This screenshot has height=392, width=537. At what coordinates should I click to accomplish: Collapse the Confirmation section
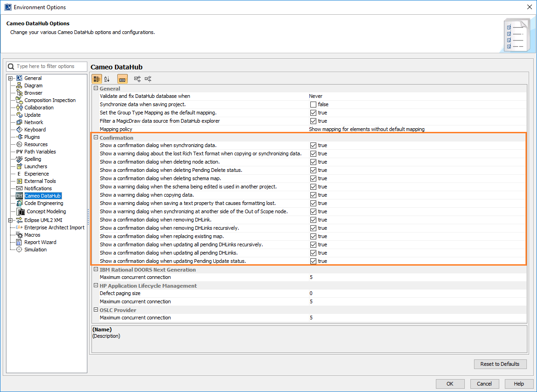[x=96, y=137]
